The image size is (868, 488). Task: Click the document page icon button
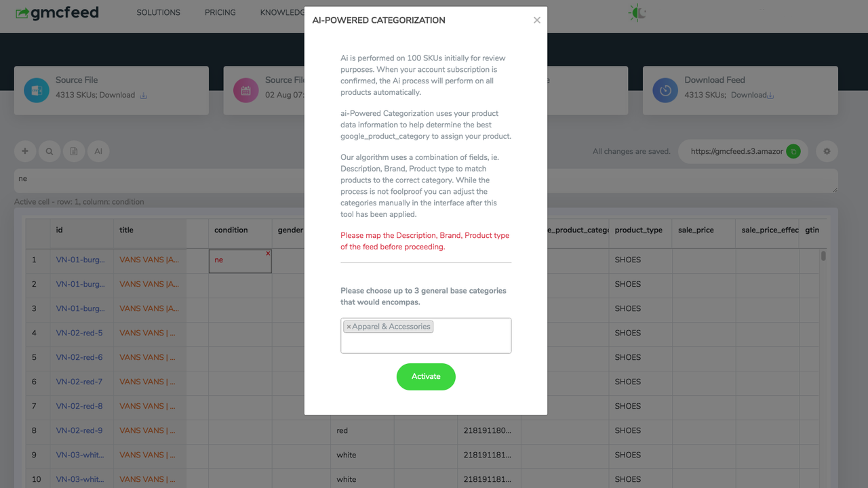pos(74,151)
